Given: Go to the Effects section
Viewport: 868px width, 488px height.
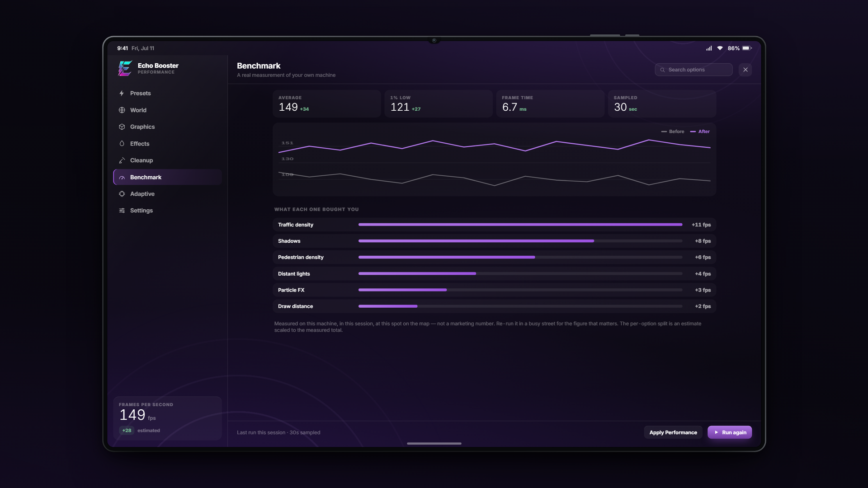Looking at the screenshot, I should (x=167, y=144).
